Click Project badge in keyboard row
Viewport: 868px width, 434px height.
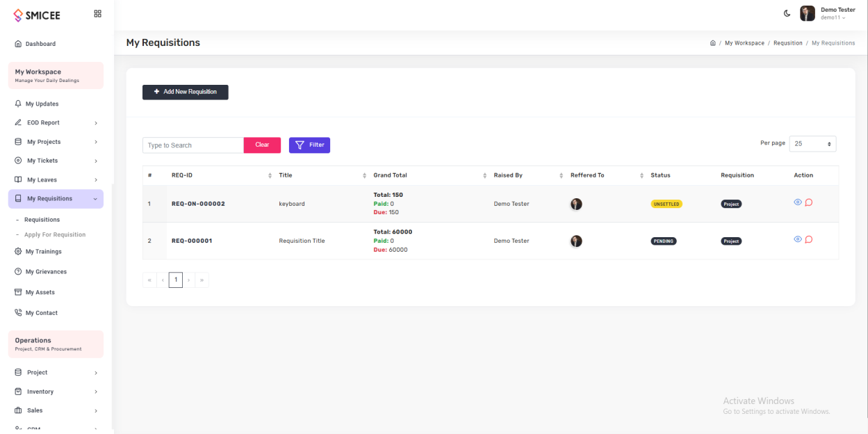731,204
